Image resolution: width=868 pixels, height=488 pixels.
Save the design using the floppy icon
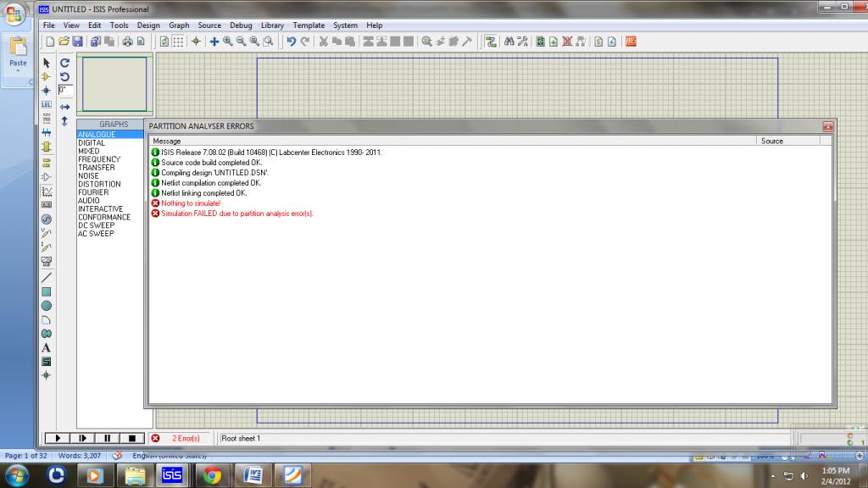point(77,42)
